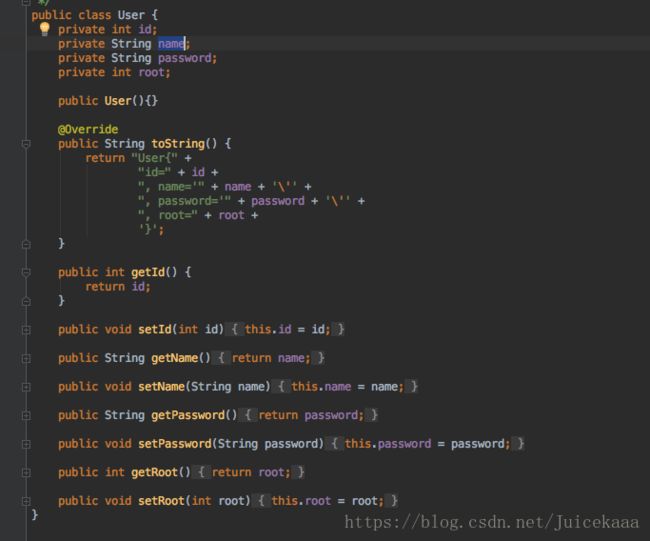Click the 'setPassword' method name

[175, 444]
